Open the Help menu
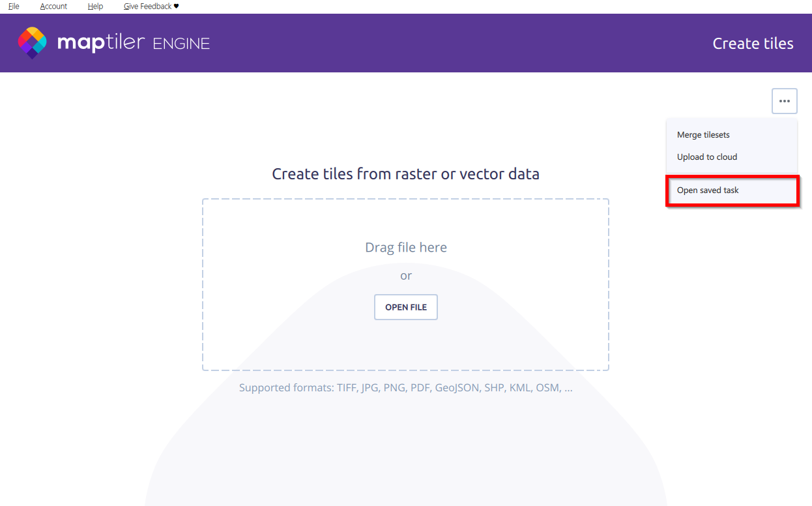 click(95, 7)
